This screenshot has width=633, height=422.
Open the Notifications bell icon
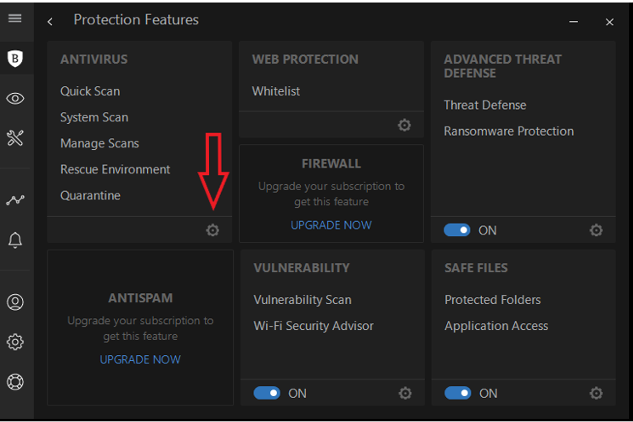tap(15, 240)
